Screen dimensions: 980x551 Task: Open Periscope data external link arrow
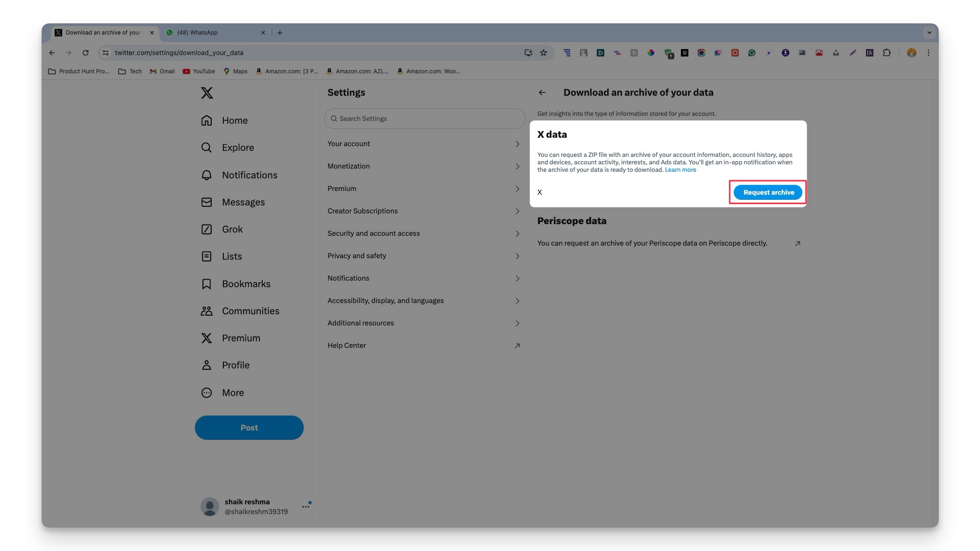tap(797, 243)
